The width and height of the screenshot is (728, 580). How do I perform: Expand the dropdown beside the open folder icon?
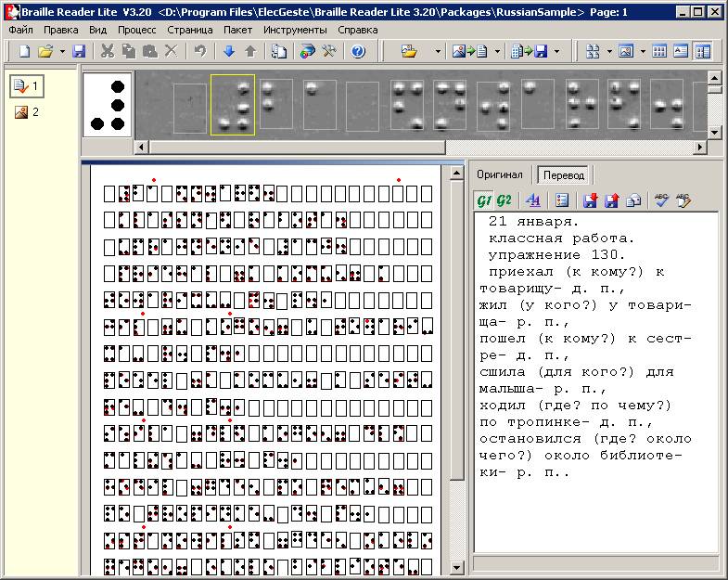(x=62, y=52)
